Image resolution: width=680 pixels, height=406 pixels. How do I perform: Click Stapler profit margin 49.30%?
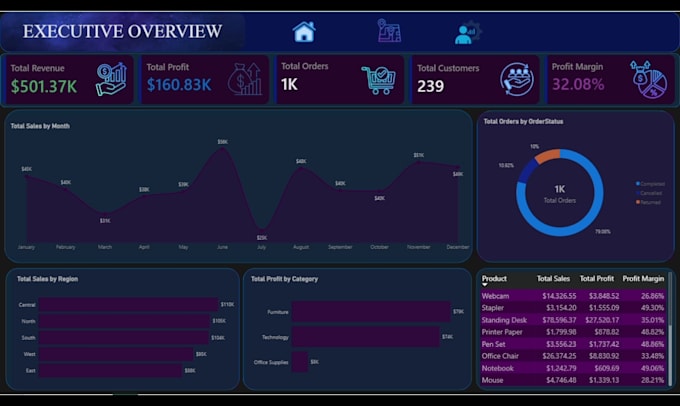(652, 308)
